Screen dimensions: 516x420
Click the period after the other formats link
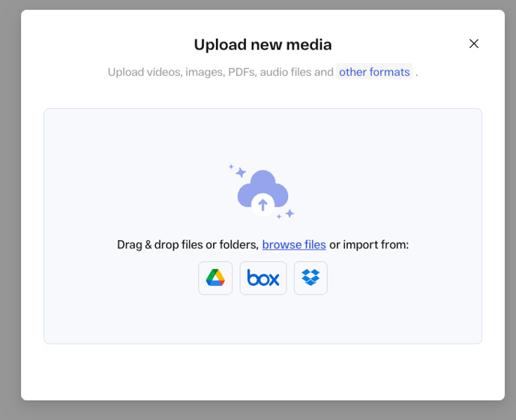coord(416,73)
